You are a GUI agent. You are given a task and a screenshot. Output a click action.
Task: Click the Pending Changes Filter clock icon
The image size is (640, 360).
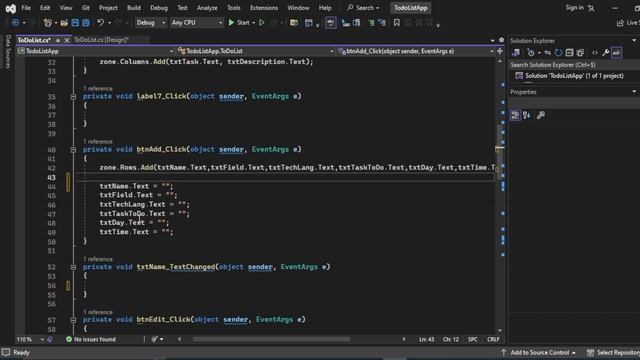tap(531, 53)
